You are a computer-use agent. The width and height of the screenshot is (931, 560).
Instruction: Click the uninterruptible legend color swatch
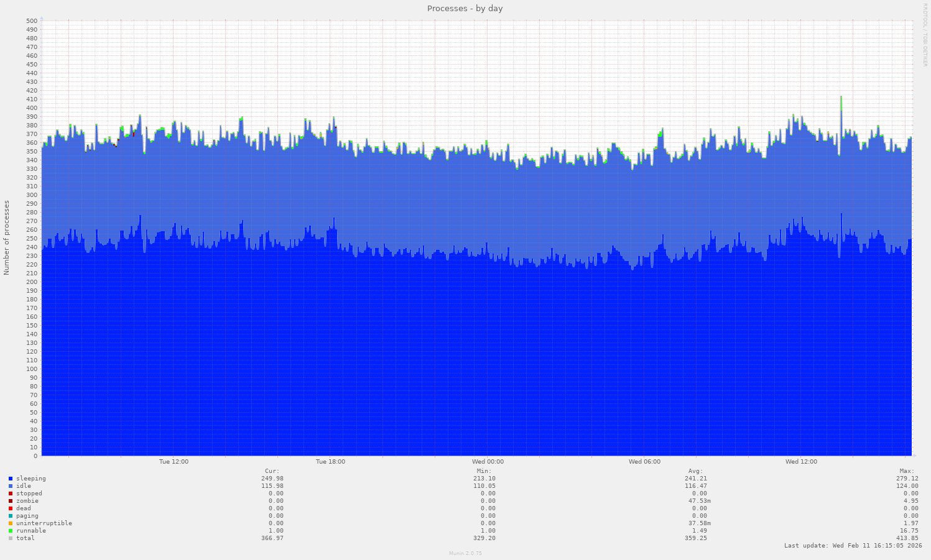[11, 523]
